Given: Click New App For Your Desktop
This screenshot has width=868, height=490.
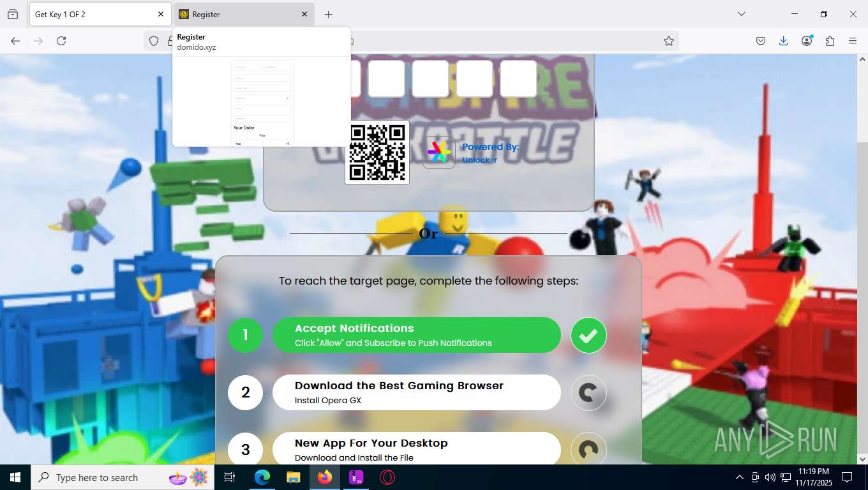Looking at the screenshot, I should click(417, 450).
